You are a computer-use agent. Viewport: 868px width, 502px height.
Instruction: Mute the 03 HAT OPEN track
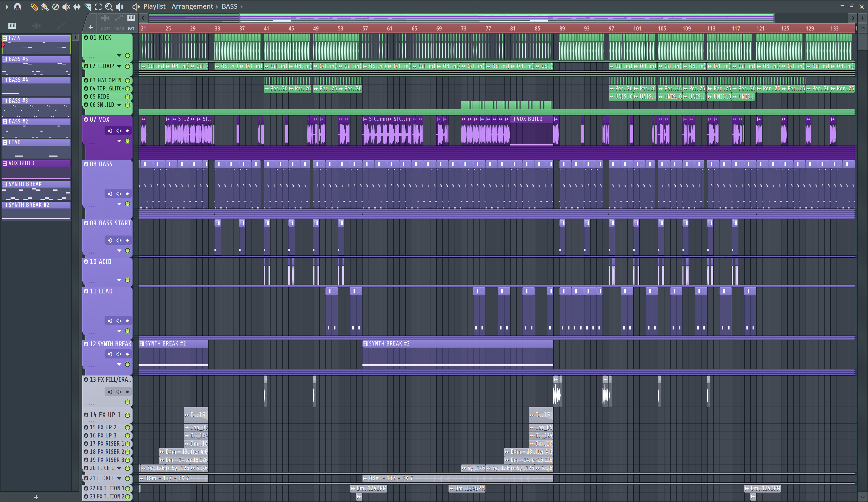[x=127, y=80]
